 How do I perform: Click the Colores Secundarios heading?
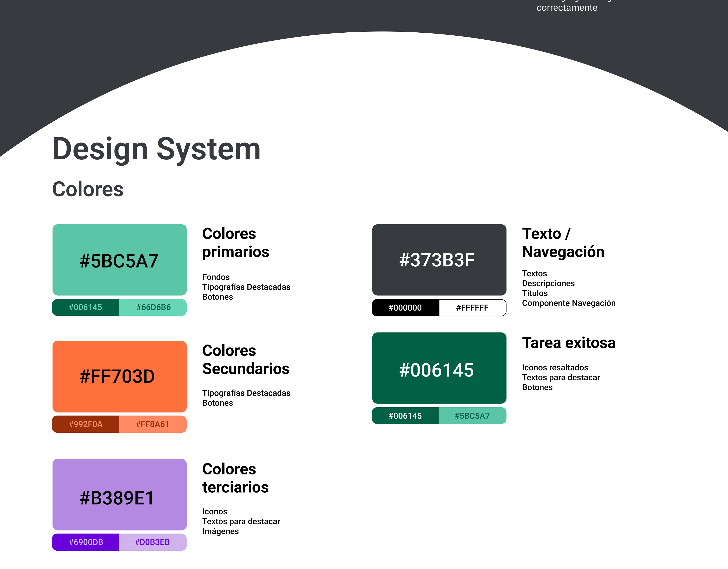pyautogui.click(x=246, y=359)
